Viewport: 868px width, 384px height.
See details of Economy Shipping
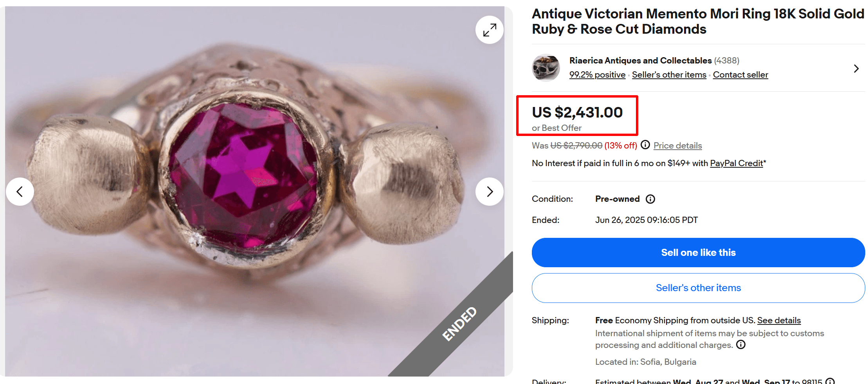[x=779, y=320]
